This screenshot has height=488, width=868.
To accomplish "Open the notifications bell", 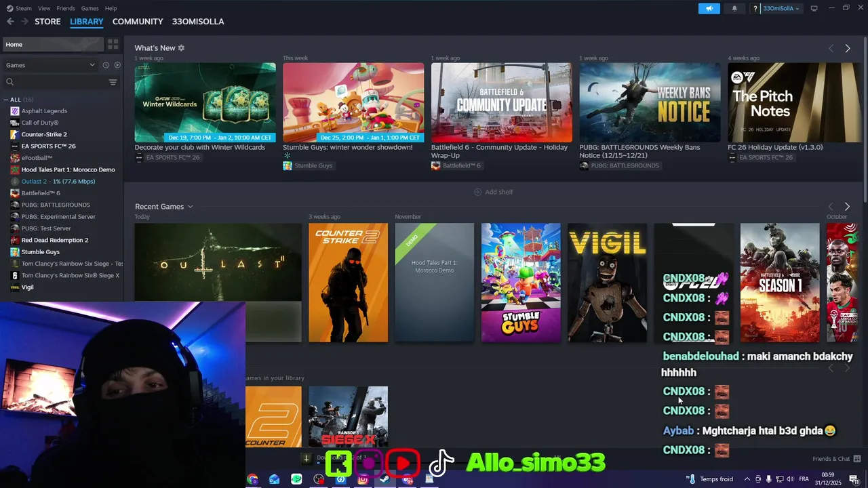I will pyautogui.click(x=734, y=8).
